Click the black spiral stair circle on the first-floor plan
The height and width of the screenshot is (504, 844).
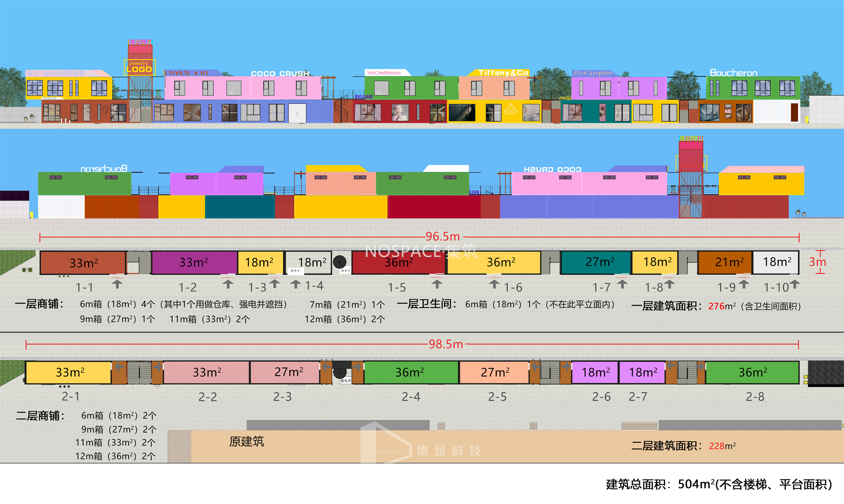[339, 262]
